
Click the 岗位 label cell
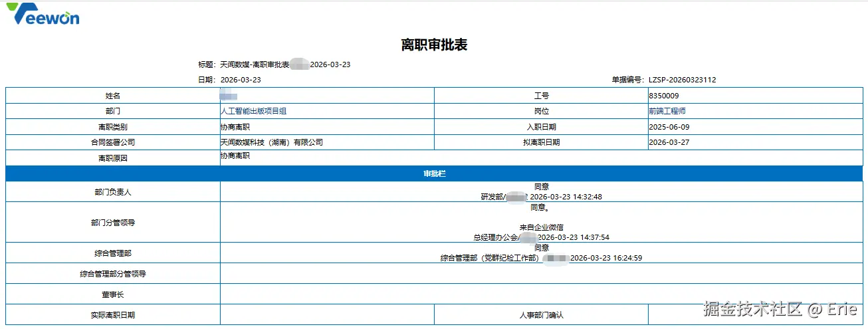pyautogui.click(x=541, y=111)
